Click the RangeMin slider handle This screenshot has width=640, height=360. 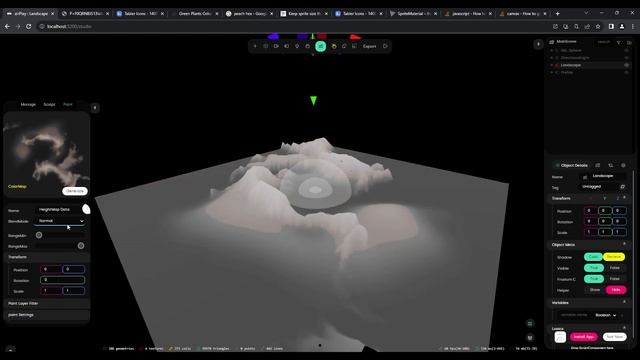[x=39, y=235]
